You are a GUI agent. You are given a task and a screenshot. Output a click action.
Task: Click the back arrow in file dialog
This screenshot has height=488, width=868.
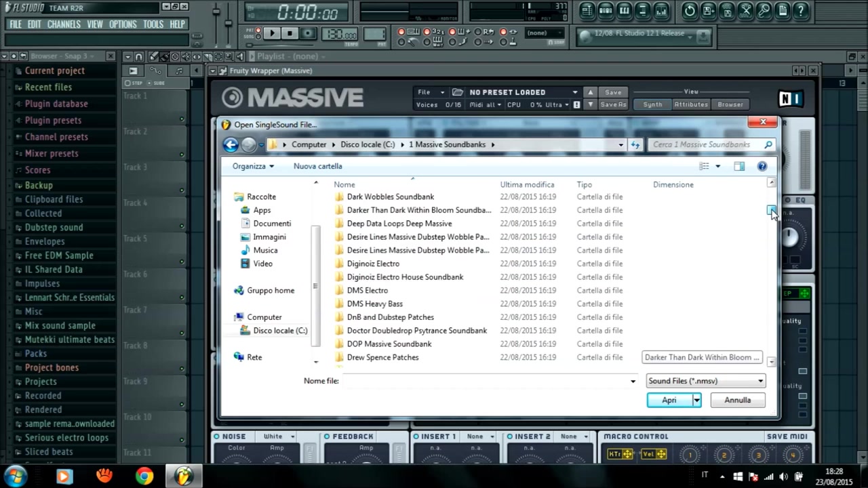coord(231,144)
